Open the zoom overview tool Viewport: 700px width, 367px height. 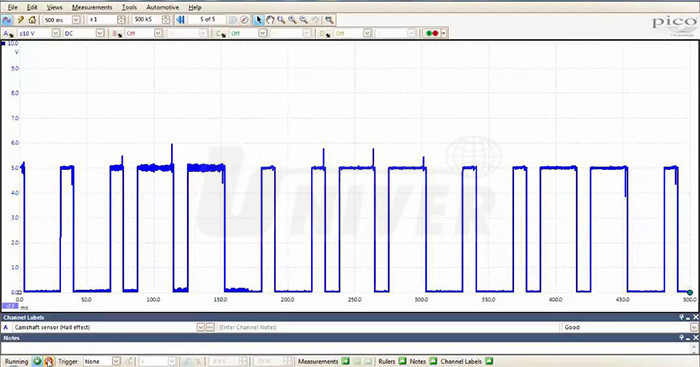click(329, 20)
